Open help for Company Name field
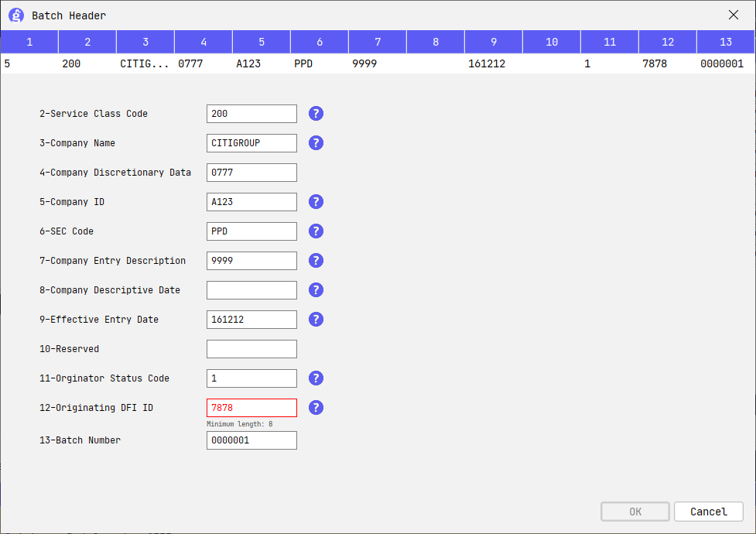Screen dimensions: 756x534 point(316,142)
